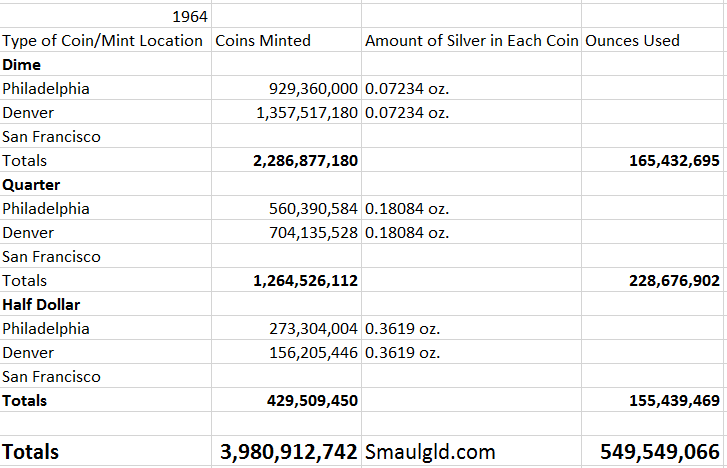Click dime ounces used 165,432,695
The image size is (727, 468).
(662, 161)
